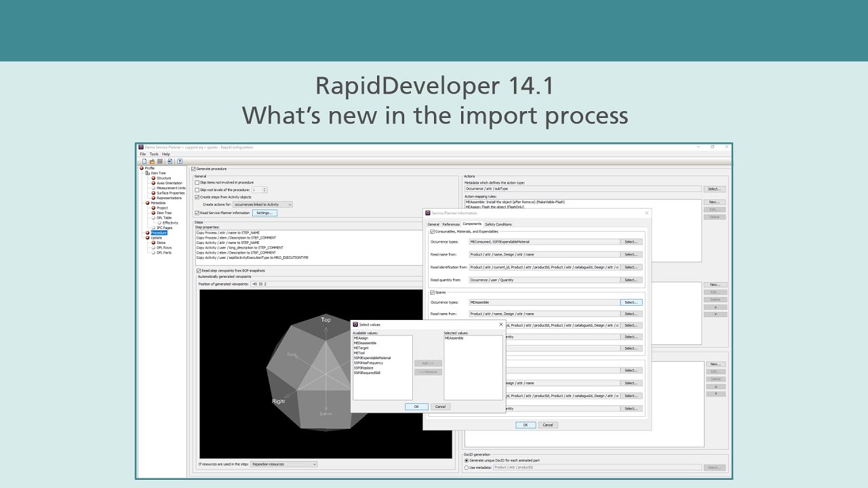Toggle Create steps from Activity objects
This screenshot has width=868, height=488.
197,197
